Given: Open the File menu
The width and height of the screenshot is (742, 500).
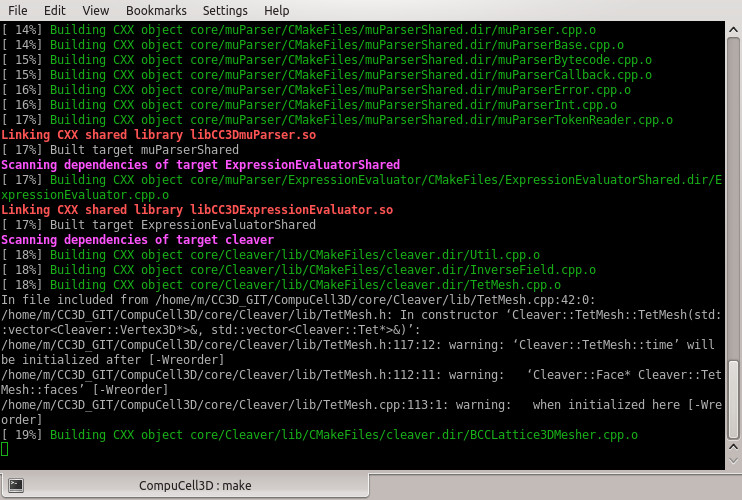Looking at the screenshot, I should (18, 10).
